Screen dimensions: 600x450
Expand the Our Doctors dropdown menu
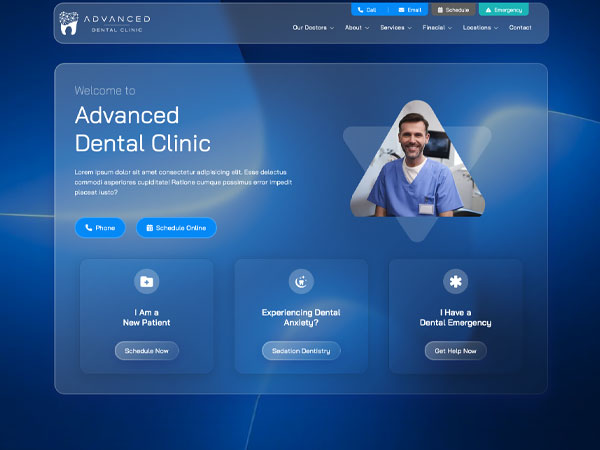(313, 28)
